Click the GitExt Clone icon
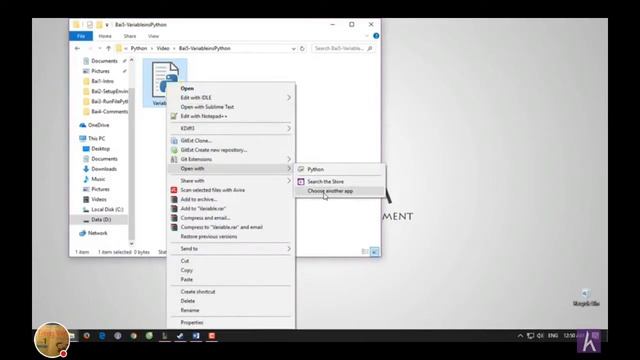This screenshot has height=360, width=640. (x=174, y=141)
